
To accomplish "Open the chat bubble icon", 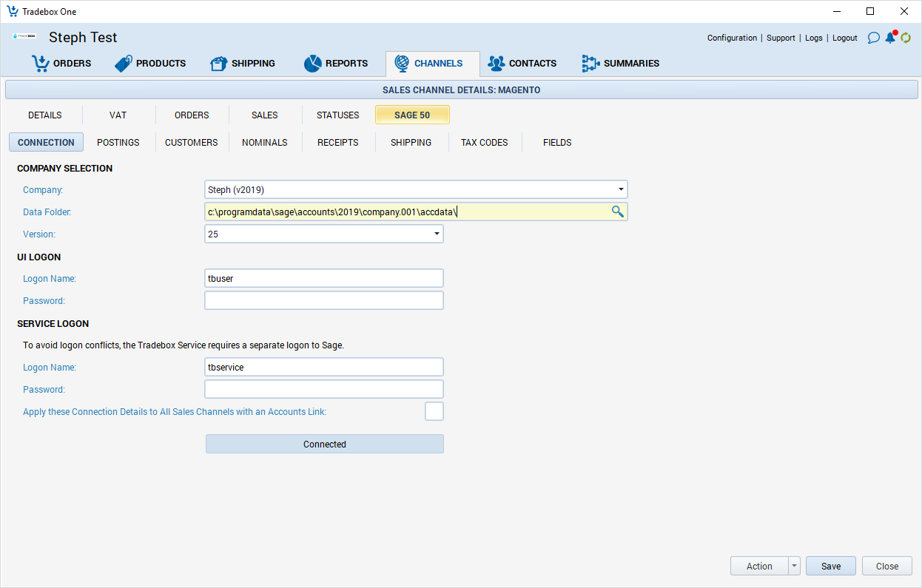I will pos(873,38).
